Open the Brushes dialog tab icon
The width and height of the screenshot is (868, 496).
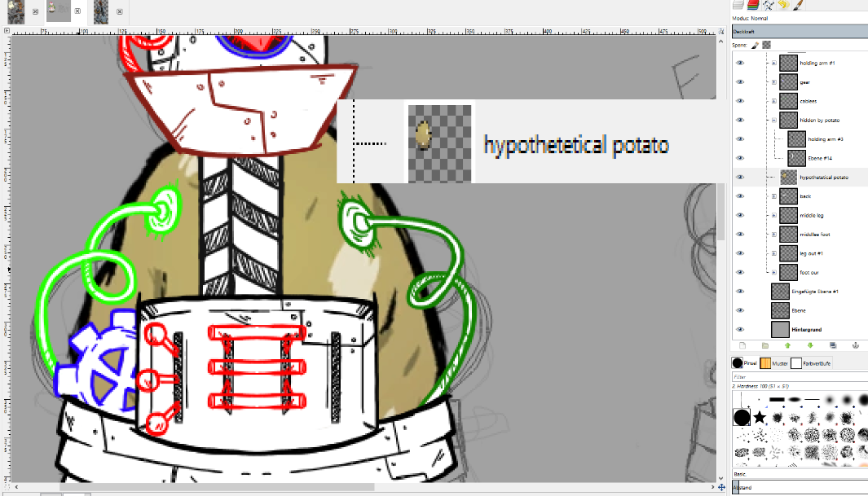click(x=797, y=5)
